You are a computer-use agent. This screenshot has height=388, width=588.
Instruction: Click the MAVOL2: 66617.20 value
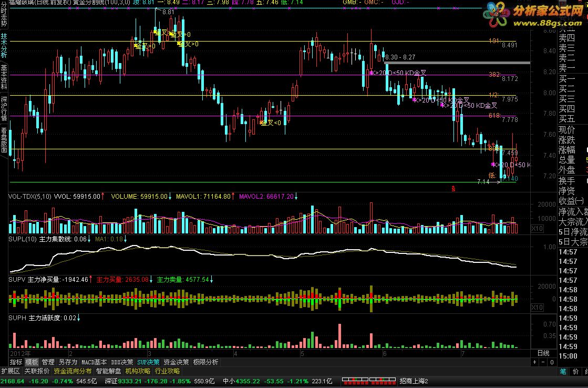pyautogui.click(x=266, y=196)
